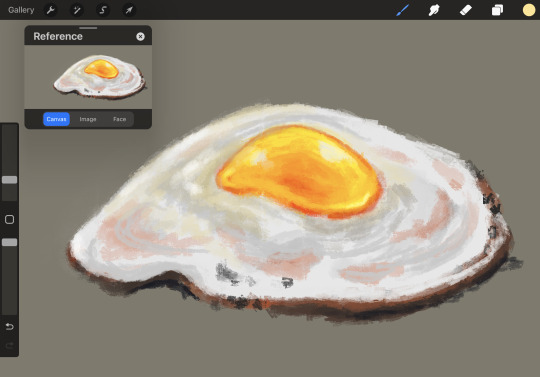Switch Reference source to Face
540x377 pixels.
[x=120, y=119]
